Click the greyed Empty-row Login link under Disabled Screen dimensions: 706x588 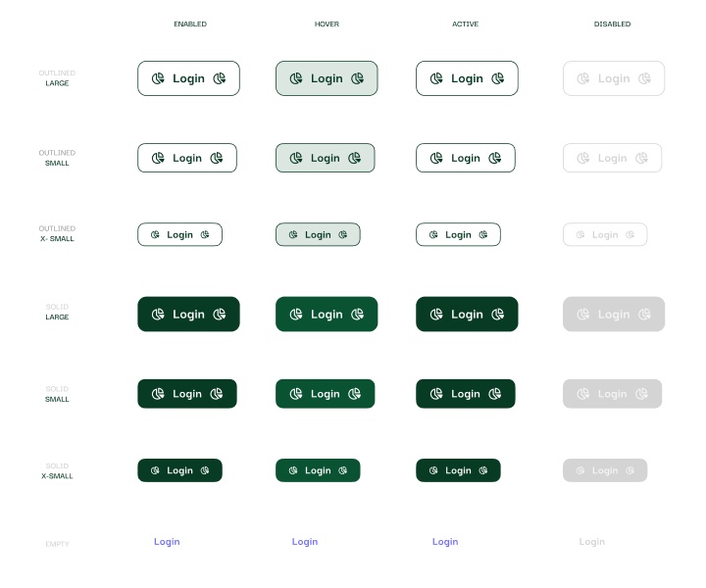click(592, 542)
